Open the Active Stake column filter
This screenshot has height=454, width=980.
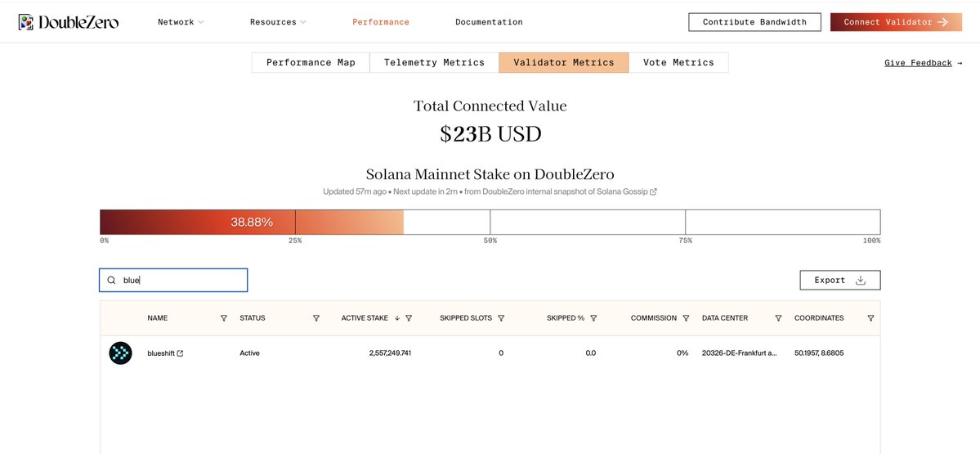[409, 318]
